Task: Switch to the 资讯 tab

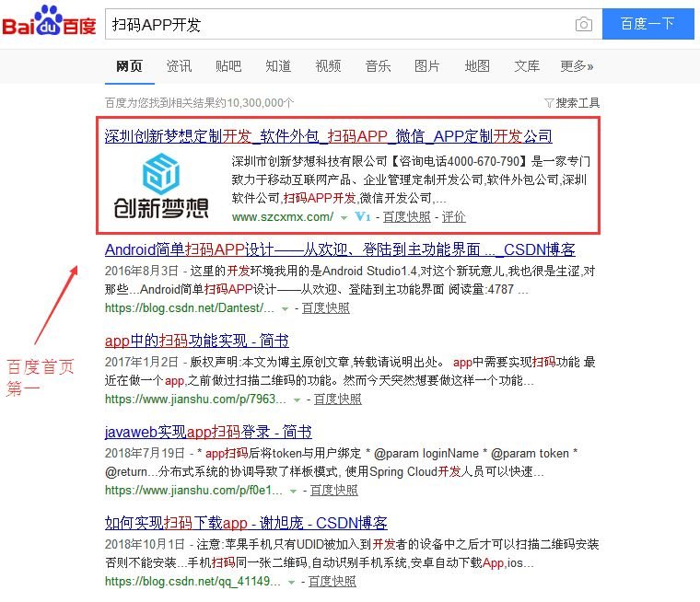Action: pos(179,66)
